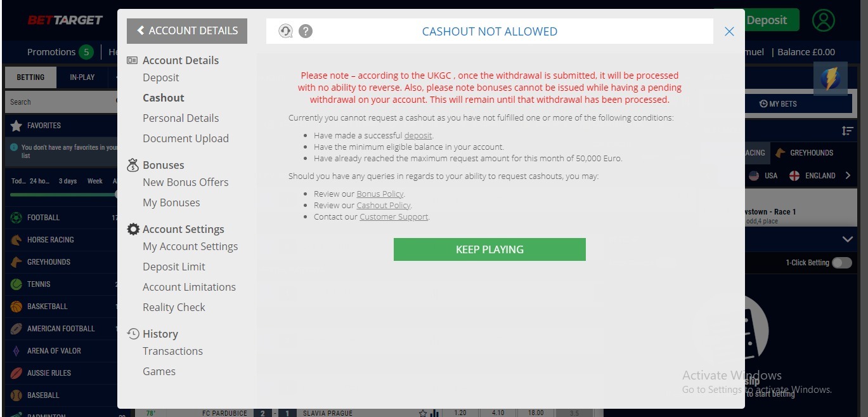Open the Customer Support link
Image resolution: width=868 pixels, height=417 pixels.
[394, 216]
